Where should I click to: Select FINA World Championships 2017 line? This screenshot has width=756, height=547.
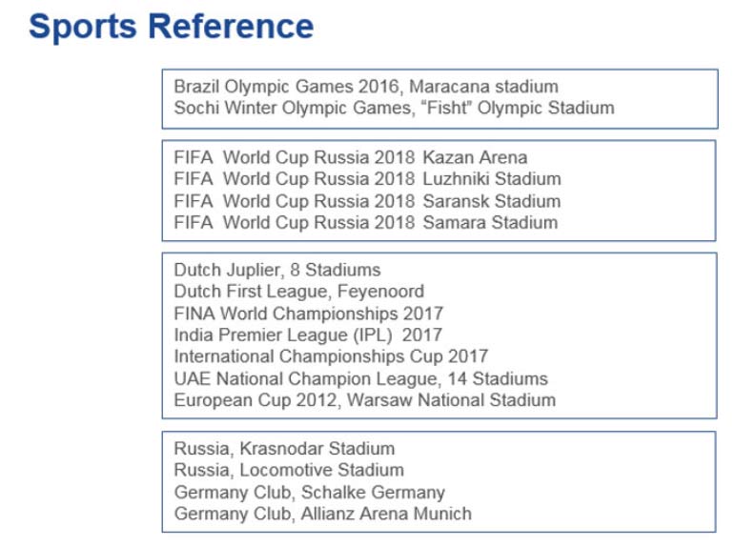pyautogui.click(x=308, y=314)
